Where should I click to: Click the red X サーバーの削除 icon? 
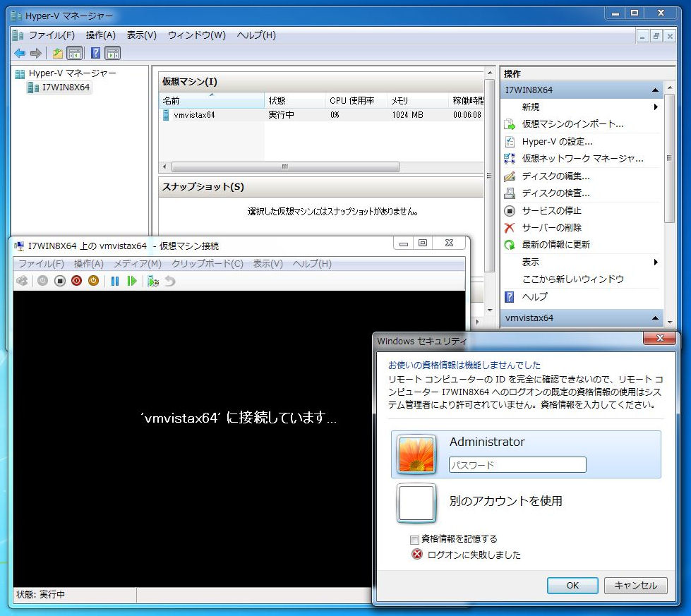[x=510, y=228]
